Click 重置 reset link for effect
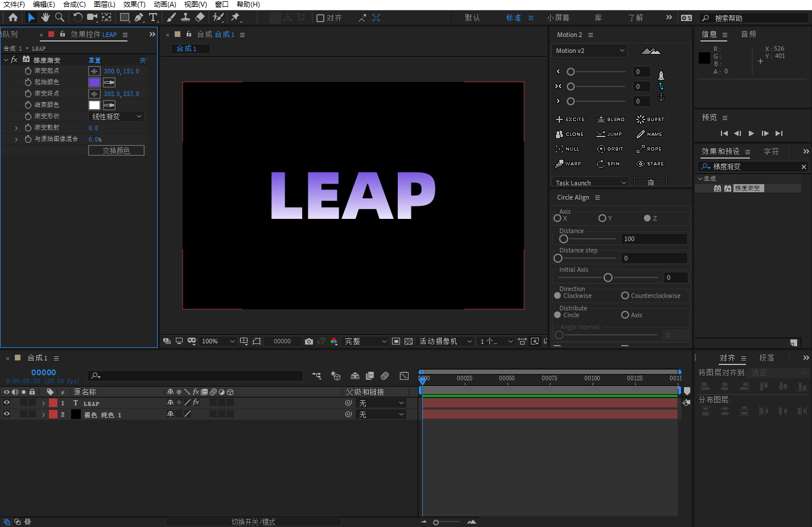Screen dimensions: 812x527 coord(94,60)
